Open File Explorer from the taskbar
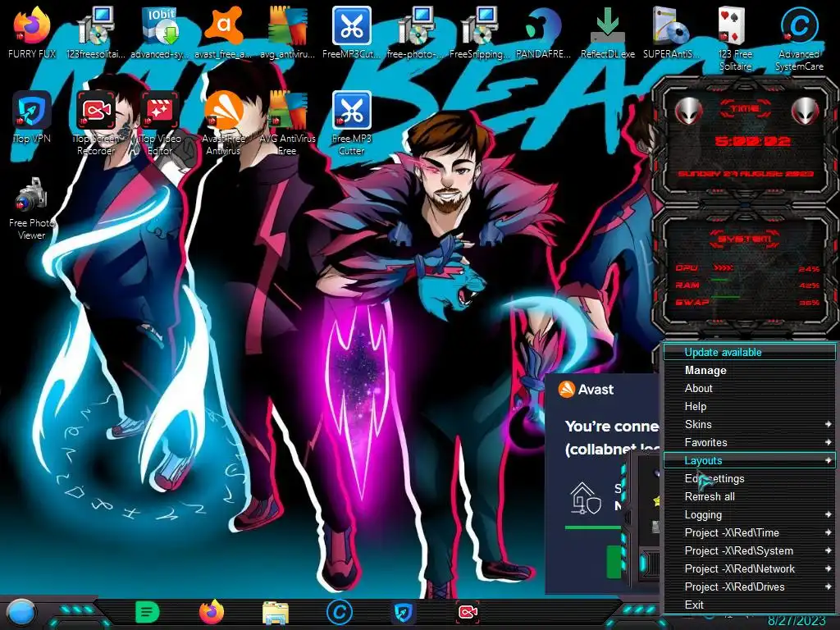Viewport: 840px width, 630px height. point(276,613)
